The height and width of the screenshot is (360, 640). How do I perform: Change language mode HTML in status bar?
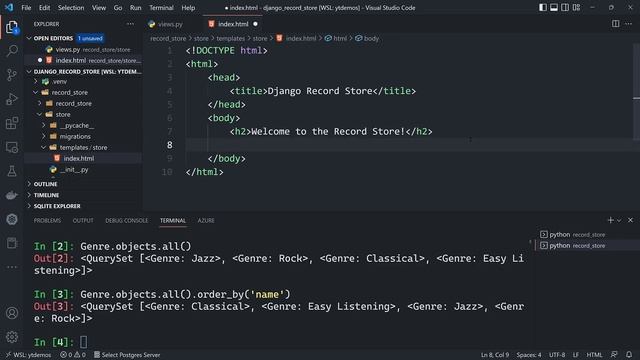pyautogui.click(x=594, y=355)
